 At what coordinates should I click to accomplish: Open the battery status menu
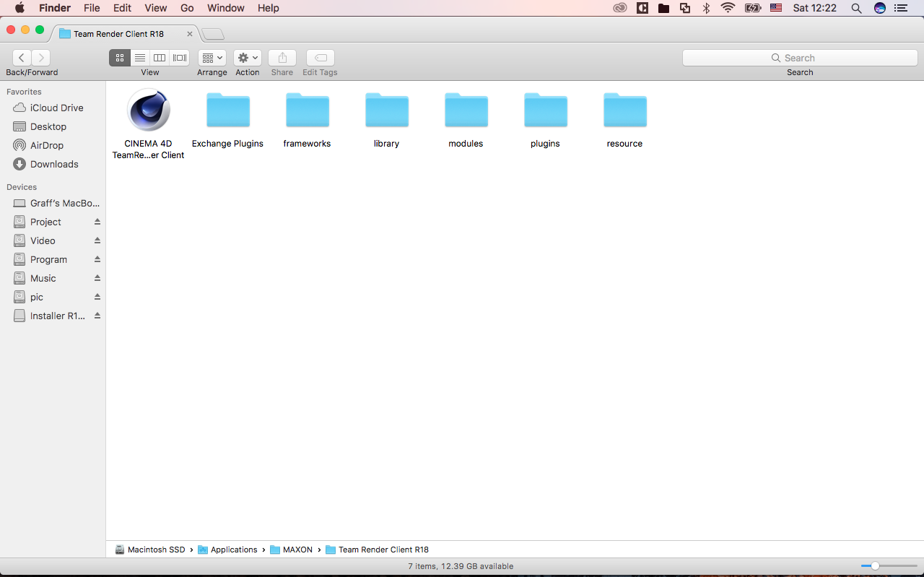click(753, 8)
